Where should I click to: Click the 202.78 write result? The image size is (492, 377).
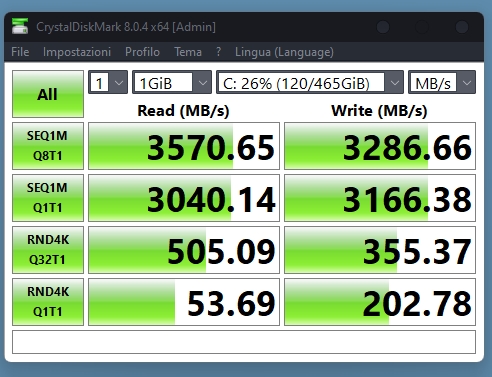(380, 302)
